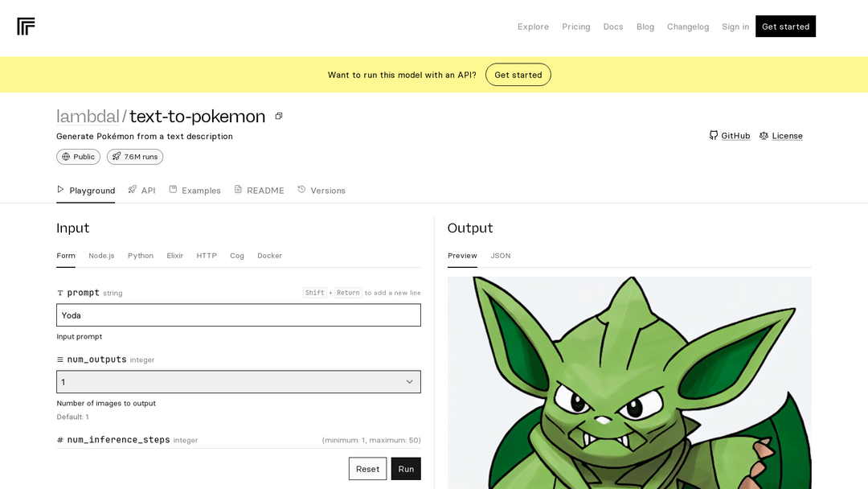Open the Versions tab
The height and width of the screenshot is (489, 868).
coord(321,191)
